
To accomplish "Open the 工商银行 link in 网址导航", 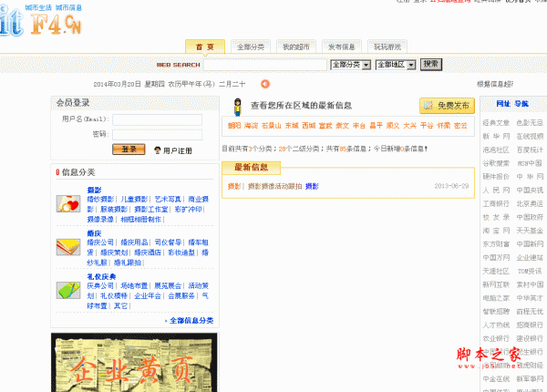I will pos(496,203).
